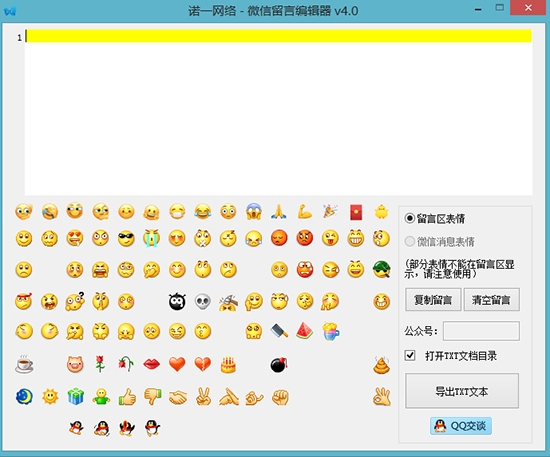The image size is (550, 457).
Task: Click the 清空留言 button
Action: click(x=492, y=300)
